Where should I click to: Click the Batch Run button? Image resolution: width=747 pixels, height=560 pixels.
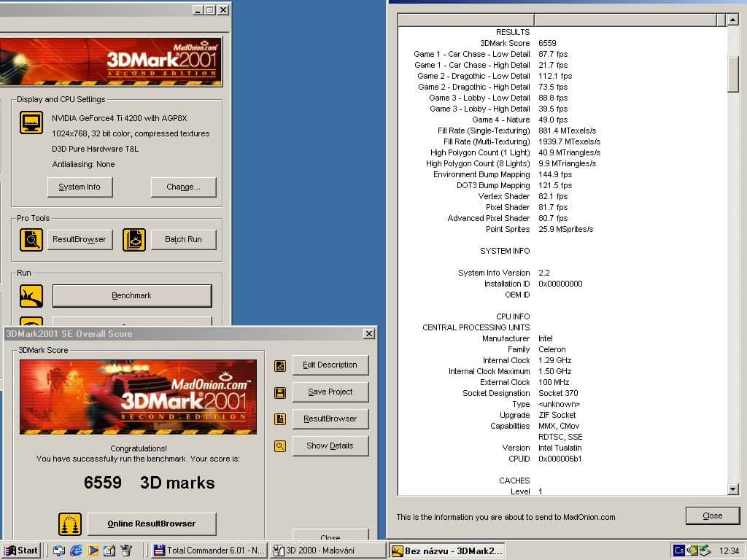click(x=183, y=239)
